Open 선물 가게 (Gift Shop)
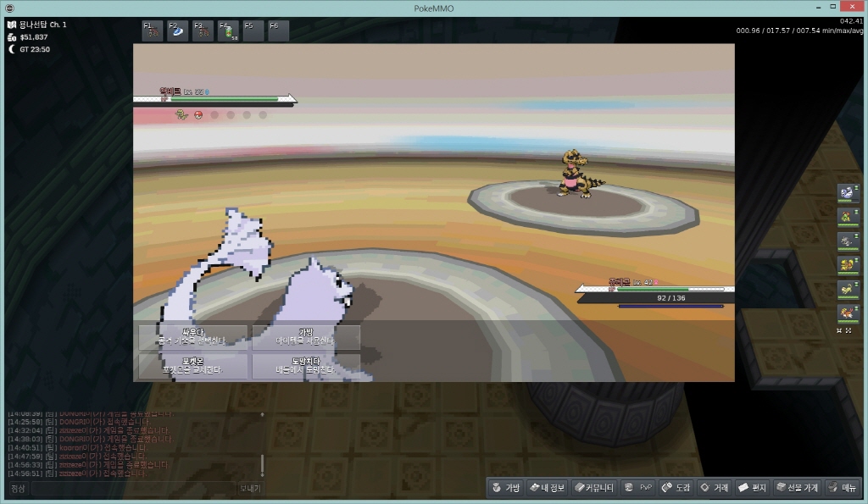This screenshot has height=504, width=868. click(x=797, y=487)
